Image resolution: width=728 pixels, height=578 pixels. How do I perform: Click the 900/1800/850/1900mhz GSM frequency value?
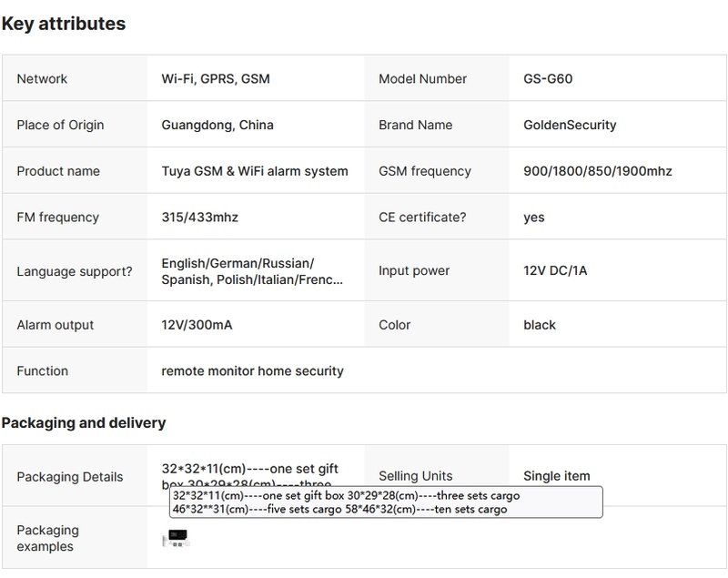598,171
